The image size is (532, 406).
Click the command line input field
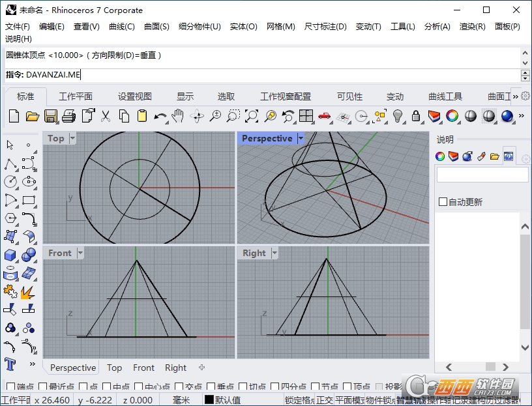point(262,75)
